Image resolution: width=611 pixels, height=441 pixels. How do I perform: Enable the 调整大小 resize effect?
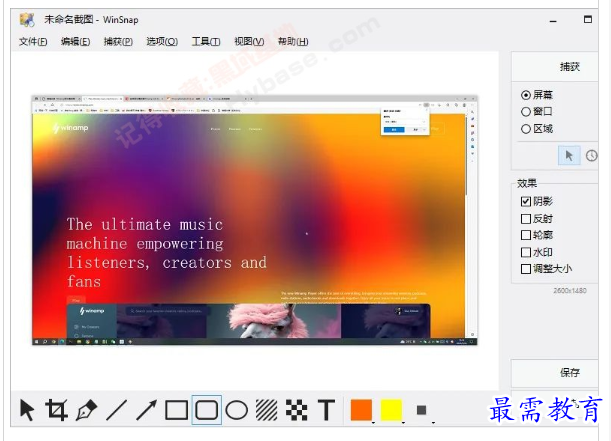click(x=546, y=269)
